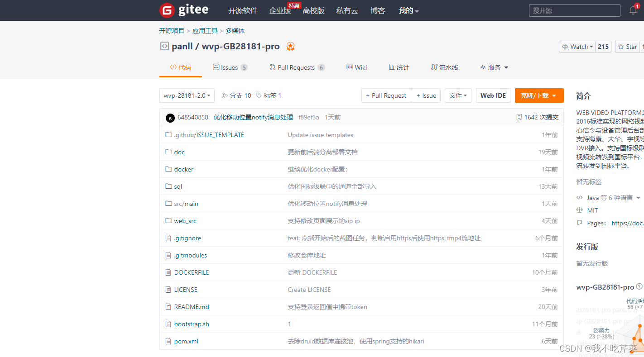Open the notification bell icon
Viewport: 644px width, 357px height.
coord(633,10)
